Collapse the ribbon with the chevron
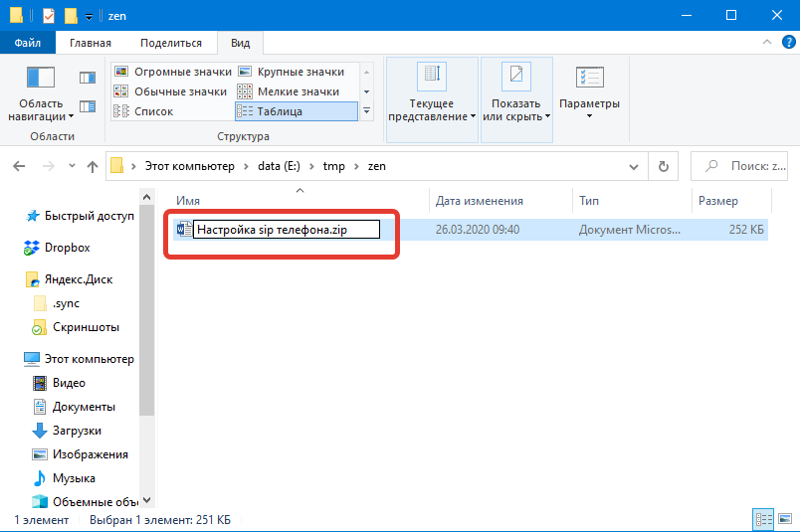The width and height of the screenshot is (800, 532). (x=767, y=43)
